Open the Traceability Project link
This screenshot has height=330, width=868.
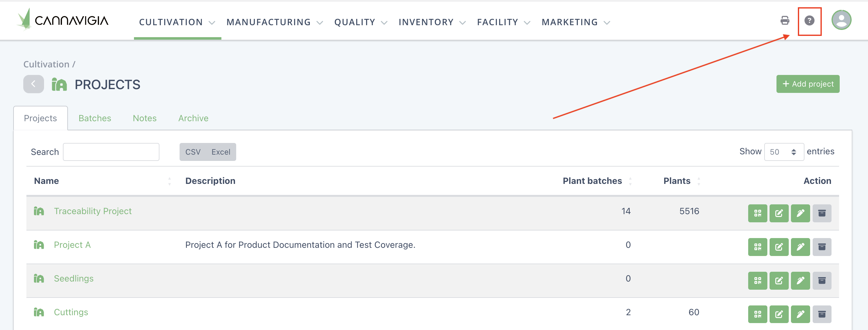pyautogui.click(x=93, y=211)
